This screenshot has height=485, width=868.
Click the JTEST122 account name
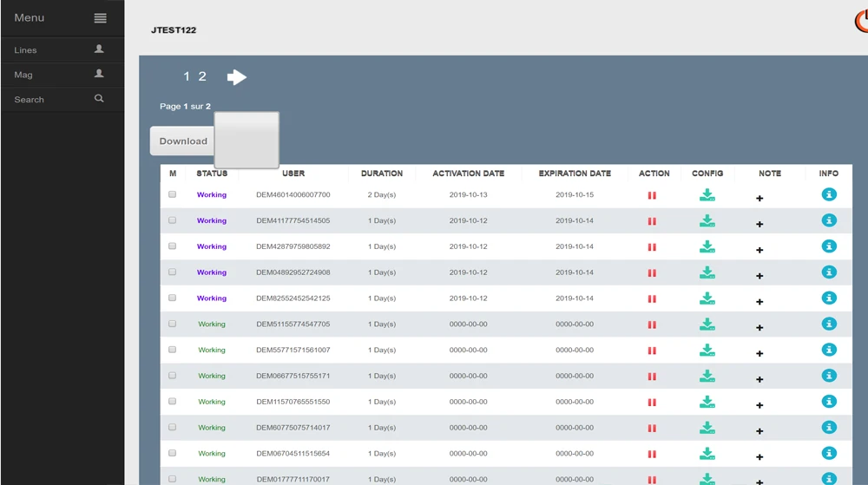point(174,29)
